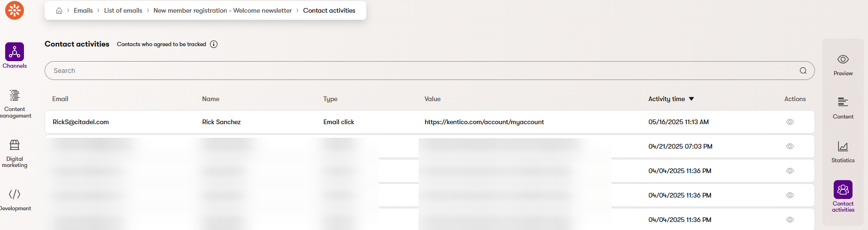View Rick Sanchez activity details

coord(790,122)
